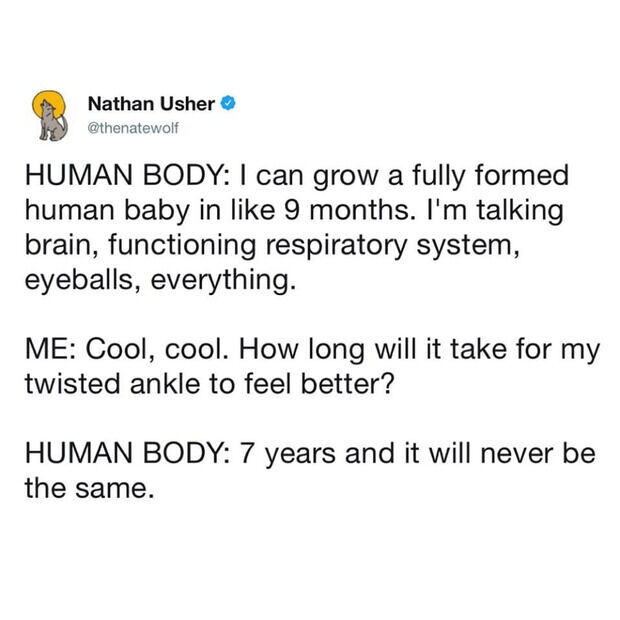Click the blue verified badge
Viewport: 620px width, 620px height.
[228, 104]
